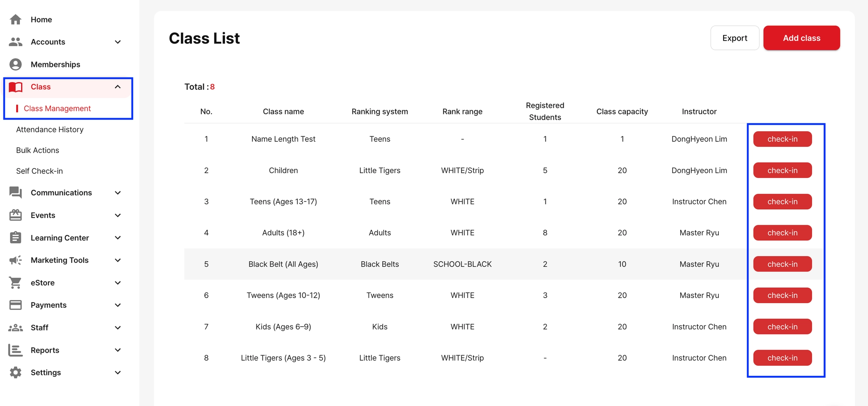Select Self Check-in submenu item
The image size is (868, 406).
coord(39,171)
